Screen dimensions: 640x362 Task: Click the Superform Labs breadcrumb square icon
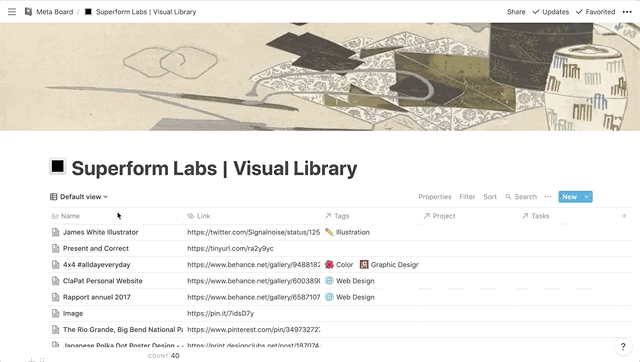tap(88, 12)
